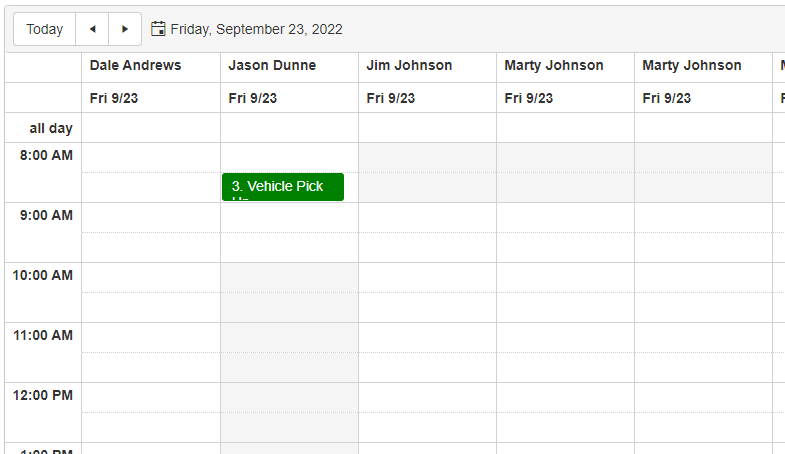
Task: Click Dale Andrews' Fri 9/23 date header
Action: (114, 98)
